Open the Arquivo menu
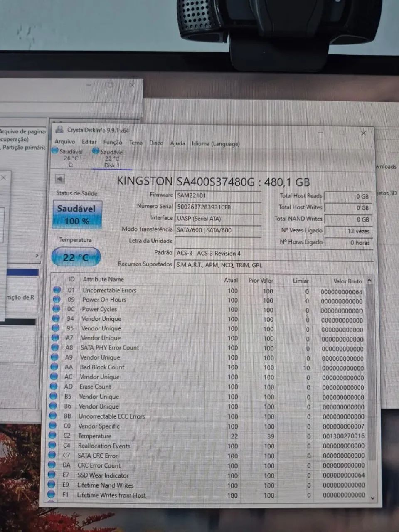 click(x=65, y=142)
